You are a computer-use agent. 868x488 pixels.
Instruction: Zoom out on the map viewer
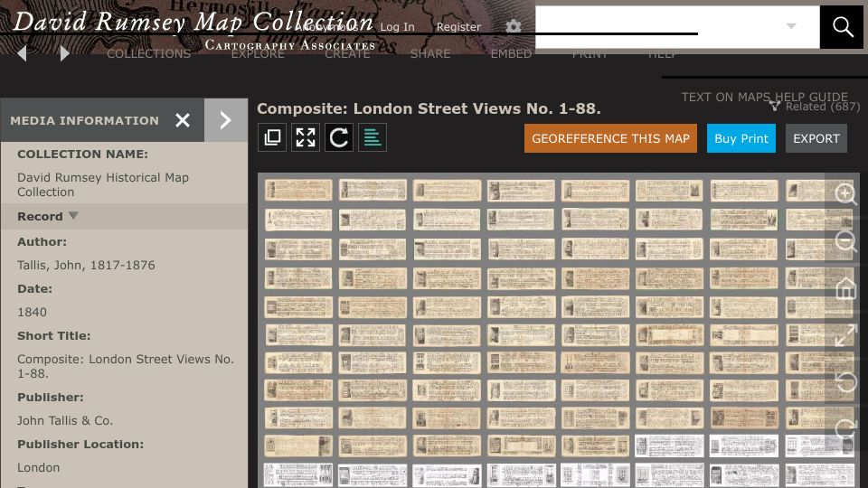pyautogui.click(x=845, y=241)
